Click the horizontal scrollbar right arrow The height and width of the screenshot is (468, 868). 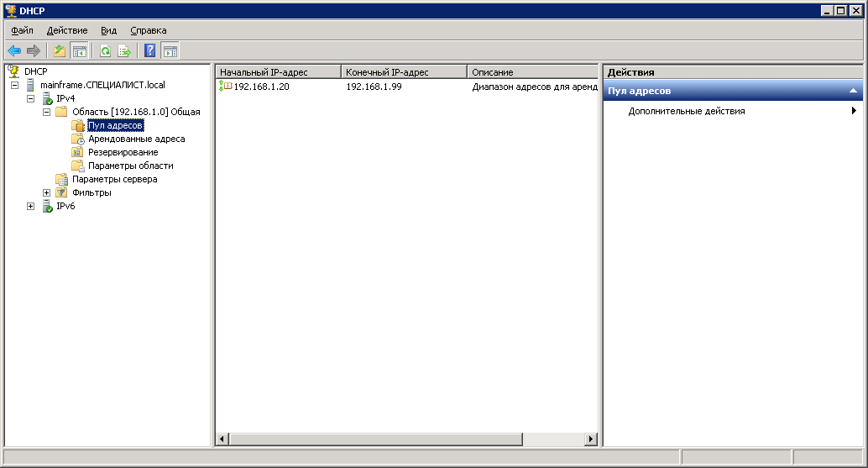coord(591,439)
